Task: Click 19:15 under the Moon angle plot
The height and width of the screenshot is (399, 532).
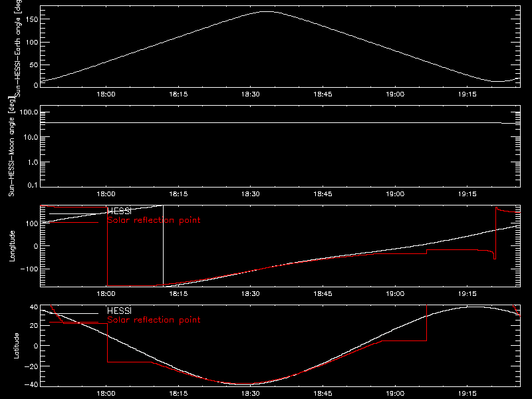Action: pos(467,194)
